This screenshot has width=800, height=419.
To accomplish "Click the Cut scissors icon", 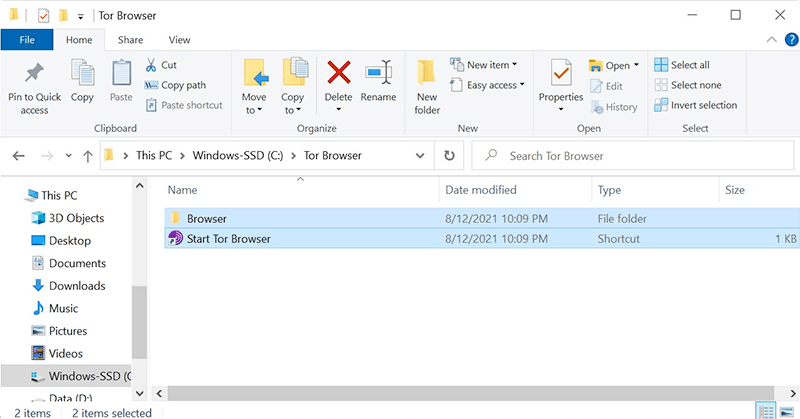I will tap(150, 65).
